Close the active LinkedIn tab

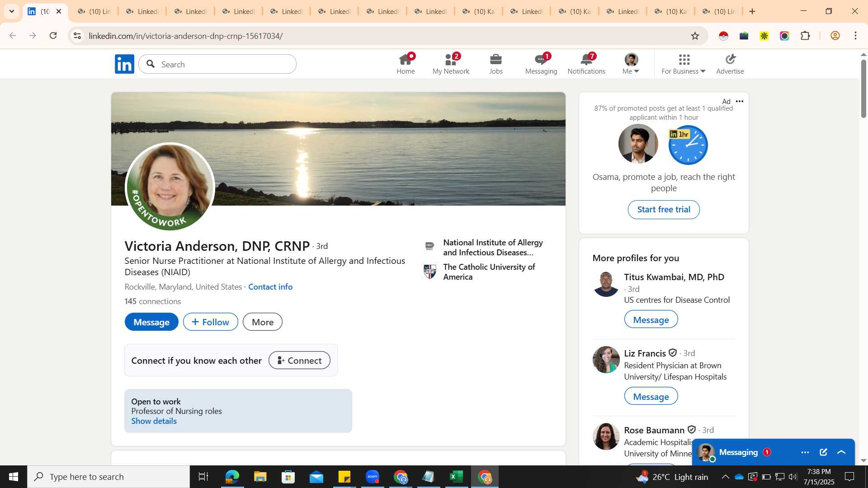coord(59,11)
